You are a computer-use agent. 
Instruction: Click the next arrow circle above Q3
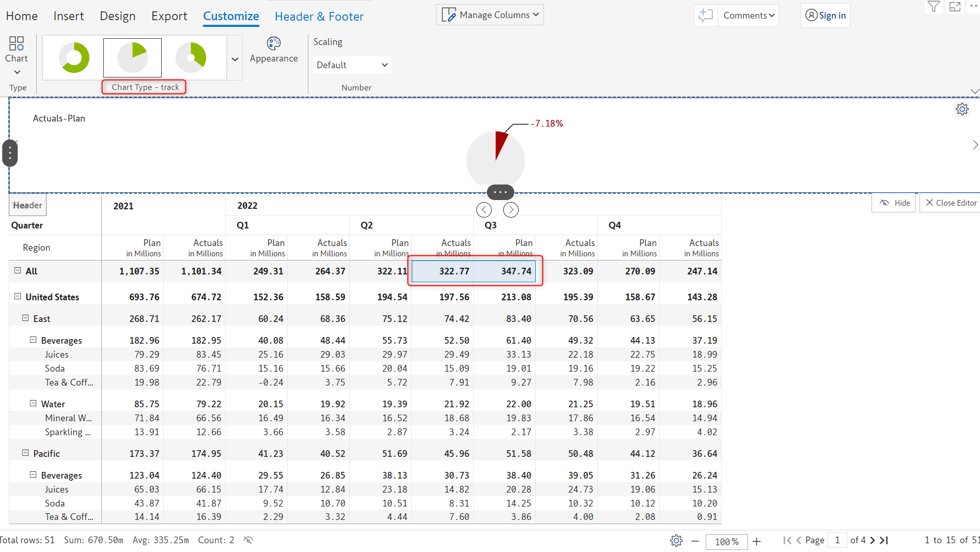pos(510,210)
